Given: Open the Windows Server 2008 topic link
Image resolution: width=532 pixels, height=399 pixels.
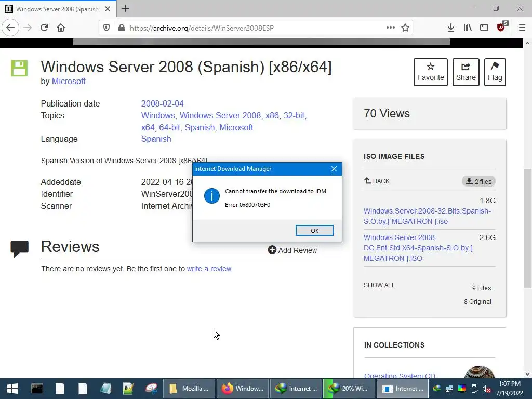Looking at the screenshot, I should click(x=220, y=116).
